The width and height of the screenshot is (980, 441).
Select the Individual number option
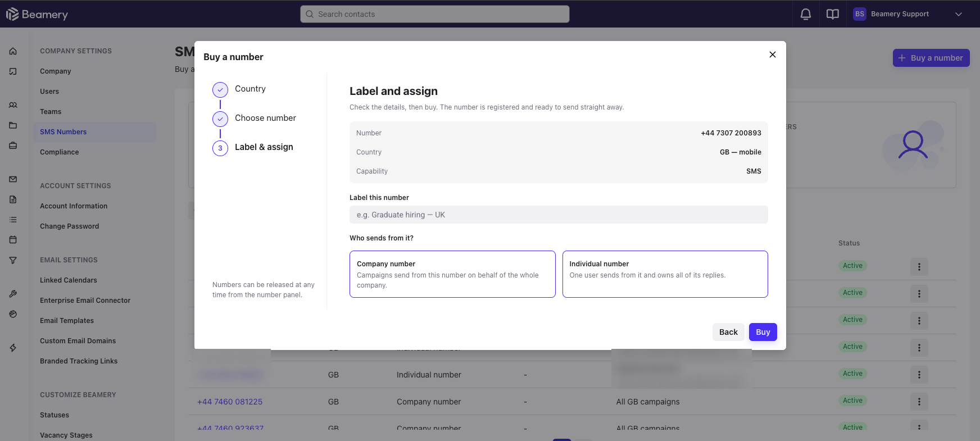coord(665,274)
